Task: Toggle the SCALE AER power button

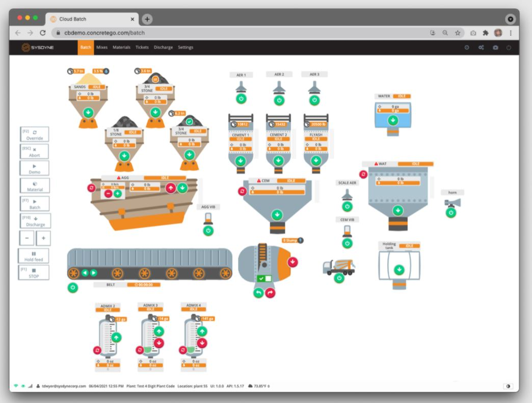Action: pos(348,206)
